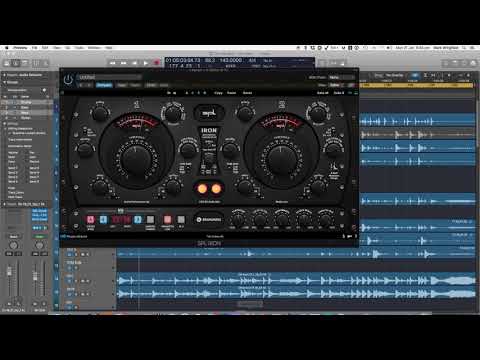The width and height of the screenshot is (480, 360).
Task: Click Paste in the plugin settings bar
Action: coord(231,93)
